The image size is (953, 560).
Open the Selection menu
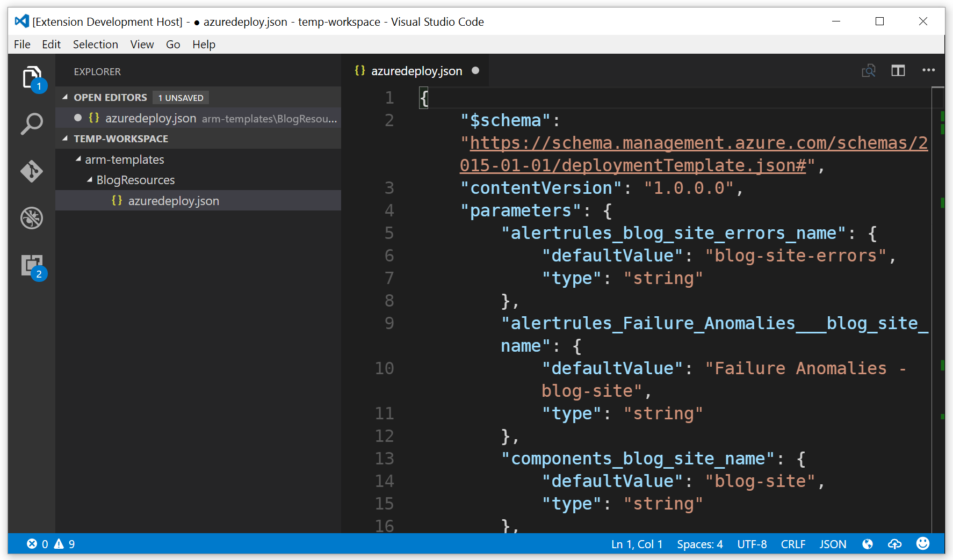(96, 45)
